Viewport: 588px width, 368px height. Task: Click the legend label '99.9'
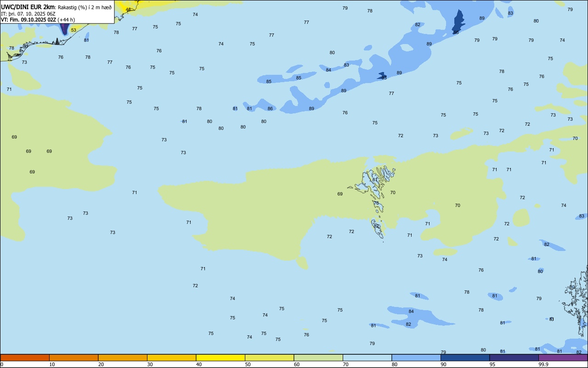coord(543,364)
